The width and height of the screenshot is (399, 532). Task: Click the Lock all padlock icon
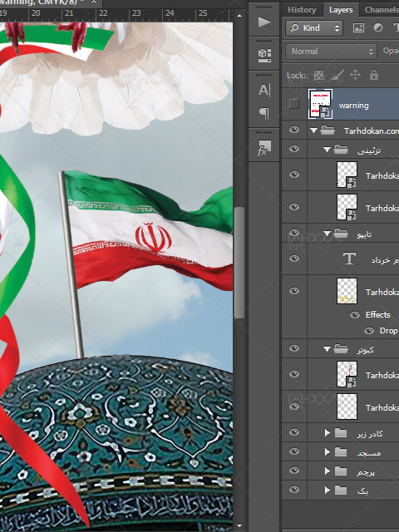[x=374, y=75]
